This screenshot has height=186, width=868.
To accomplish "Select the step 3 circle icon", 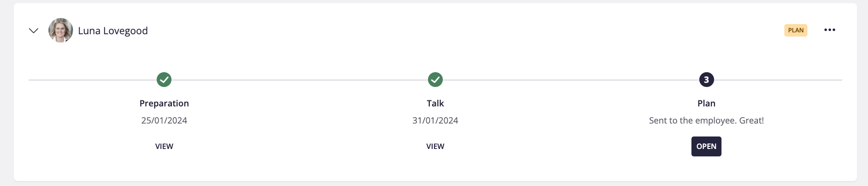I will pyautogui.click(x=706, y=80).
